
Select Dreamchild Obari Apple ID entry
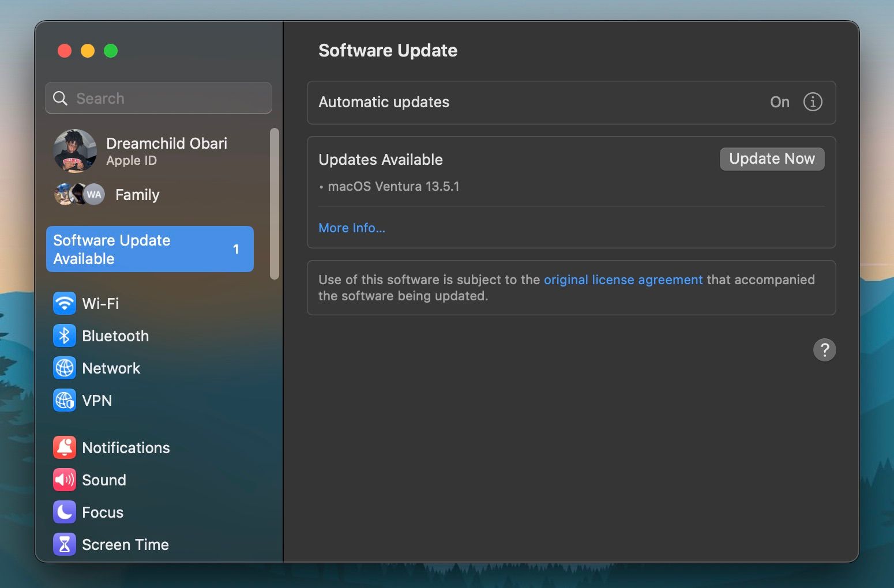[166, 151]
